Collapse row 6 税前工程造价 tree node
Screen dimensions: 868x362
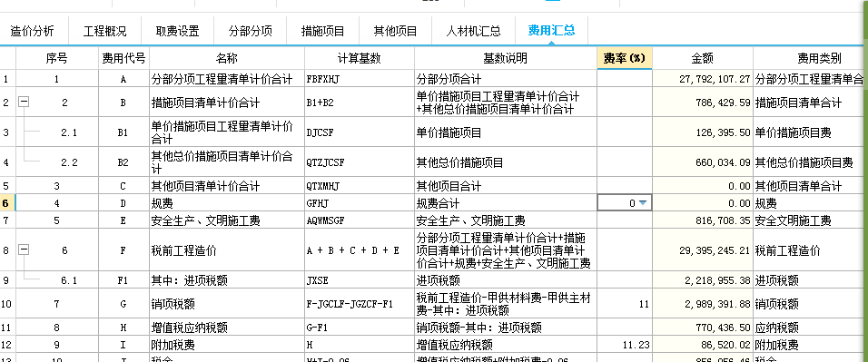click(x=24, y=250)
